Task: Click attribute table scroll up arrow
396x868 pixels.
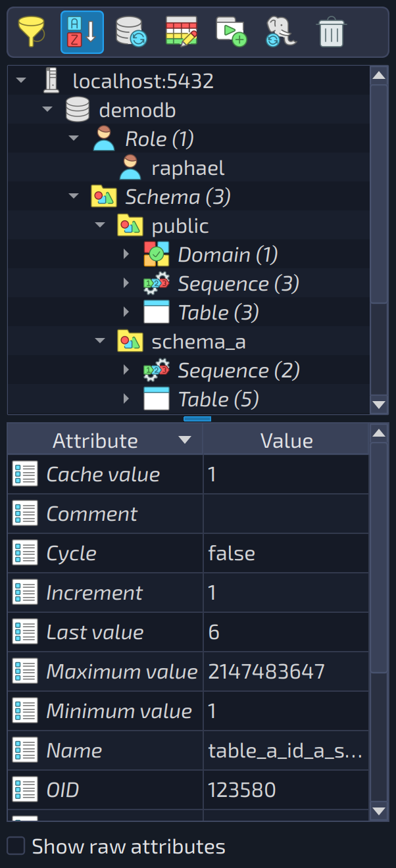Action: pos(379,433)
